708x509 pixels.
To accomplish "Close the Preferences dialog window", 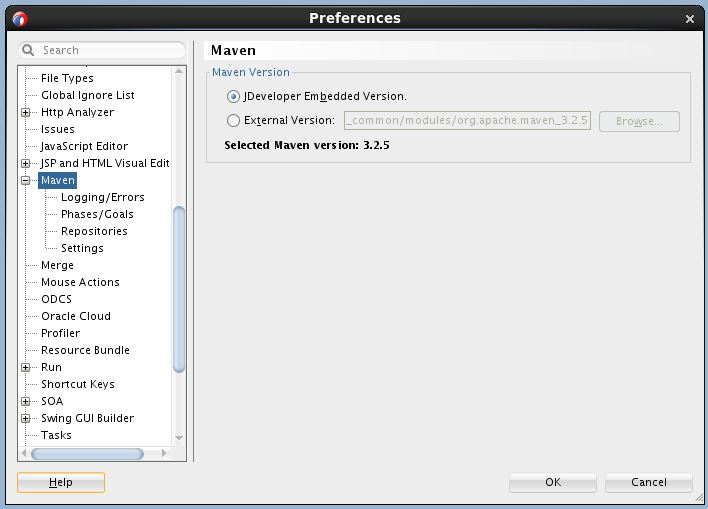I will click(689, 18).
